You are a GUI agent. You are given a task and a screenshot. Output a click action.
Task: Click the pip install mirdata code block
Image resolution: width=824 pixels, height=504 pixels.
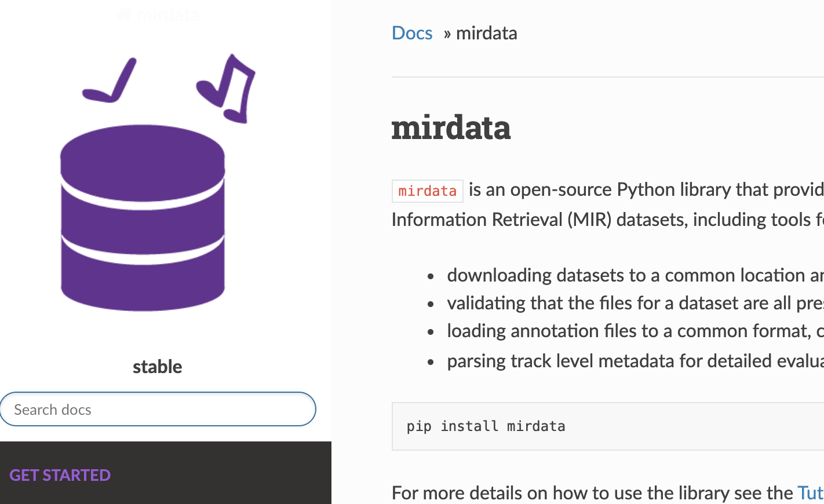point(608,426)
